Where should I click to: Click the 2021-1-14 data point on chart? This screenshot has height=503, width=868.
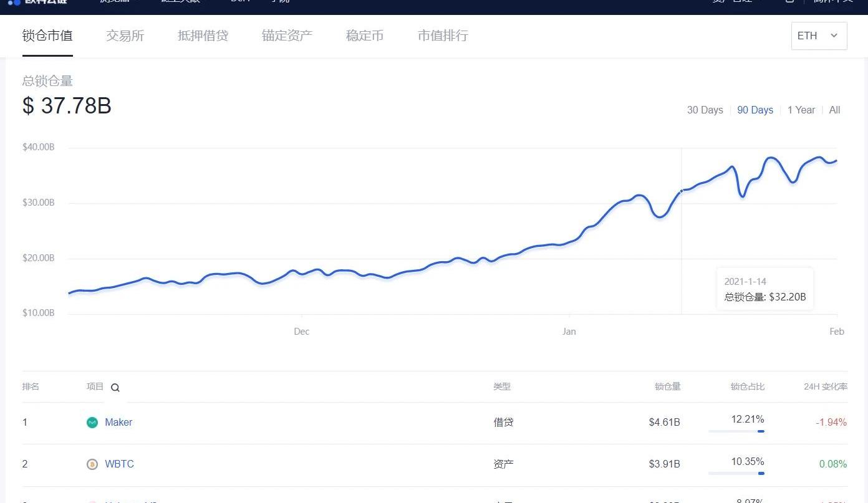pyautogui.click(x=682, y=191)
